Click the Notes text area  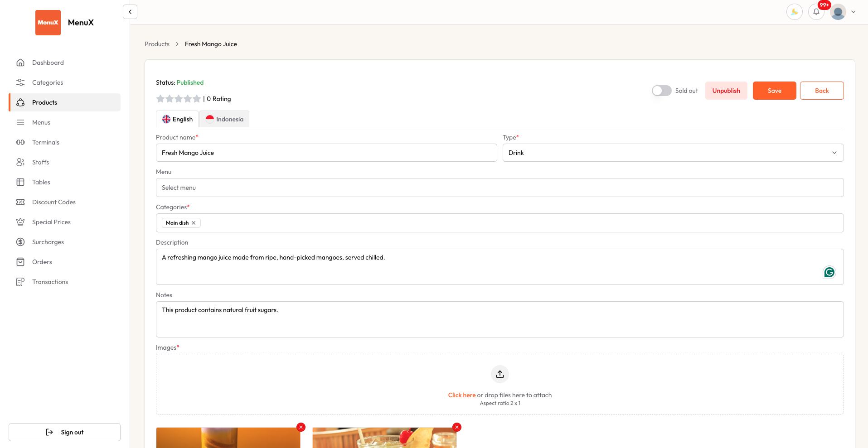click(x=500, y=319)
